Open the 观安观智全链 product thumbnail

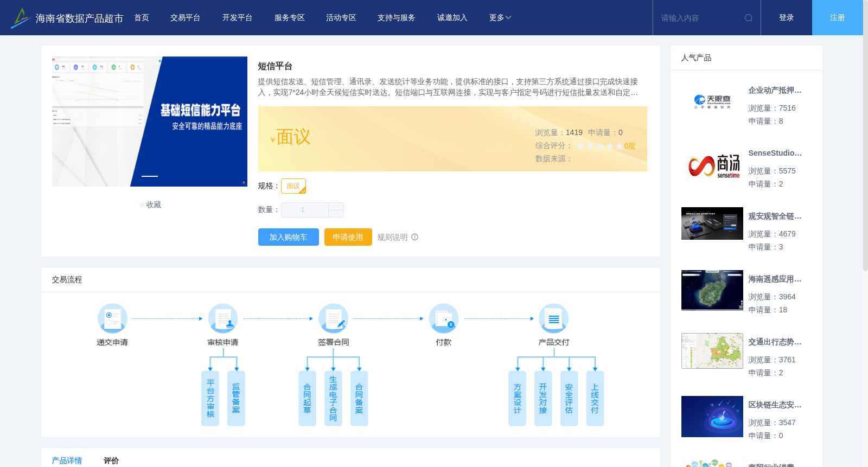(x=712, y=223)
